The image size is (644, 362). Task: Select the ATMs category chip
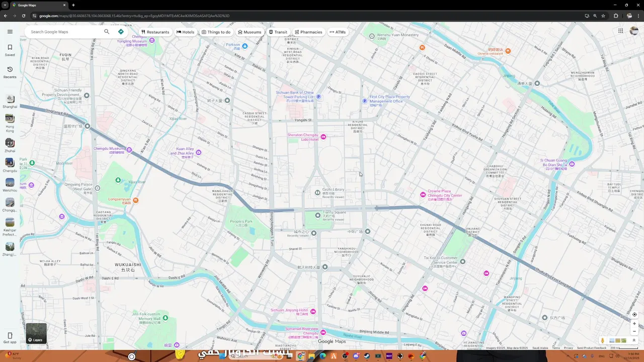[x=338, y=32]
